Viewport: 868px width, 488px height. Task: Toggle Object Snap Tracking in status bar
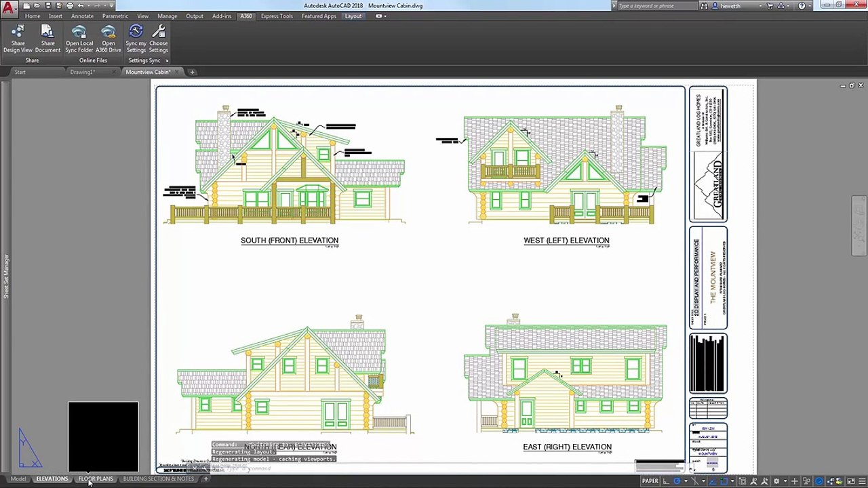point(711,481)
